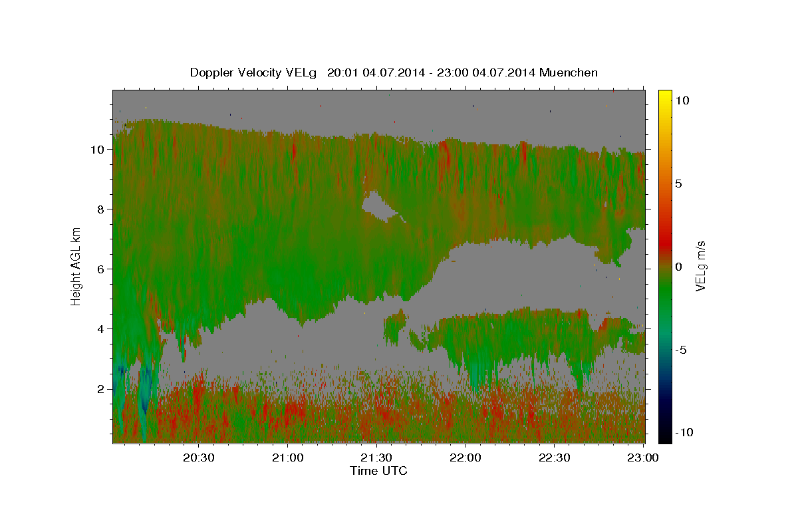Click the colorbar label '-10'

(x=684, y=433)
